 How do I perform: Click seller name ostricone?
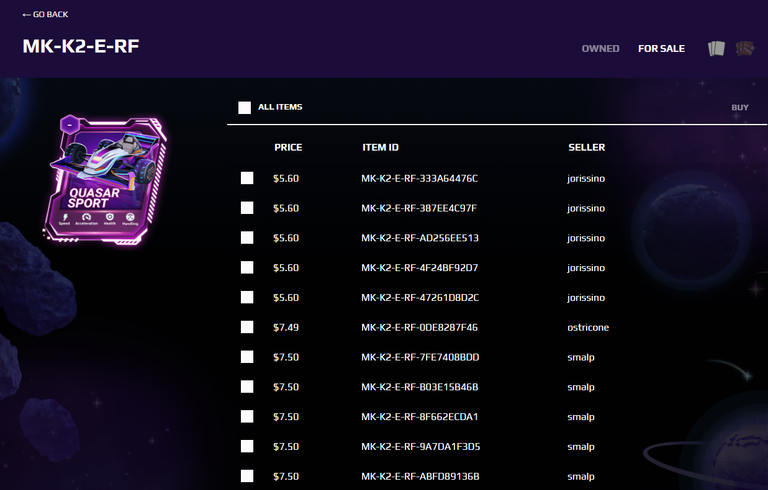(588, 327)
